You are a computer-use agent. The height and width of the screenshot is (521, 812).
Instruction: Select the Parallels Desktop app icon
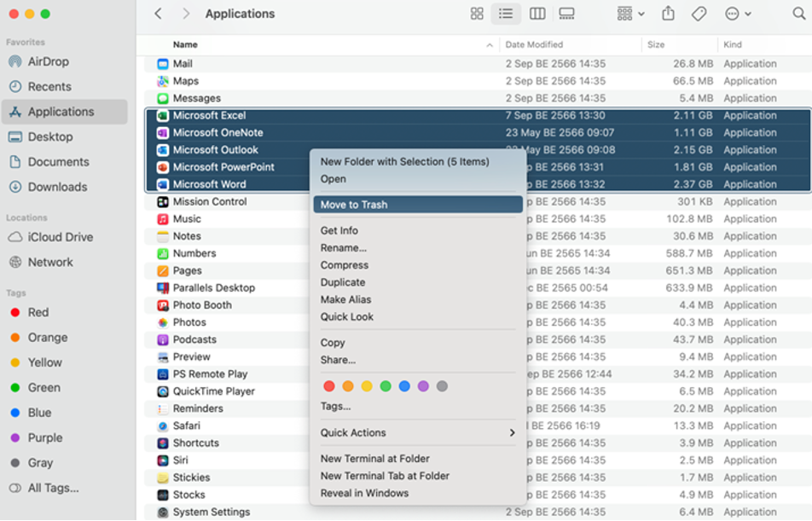163,287
